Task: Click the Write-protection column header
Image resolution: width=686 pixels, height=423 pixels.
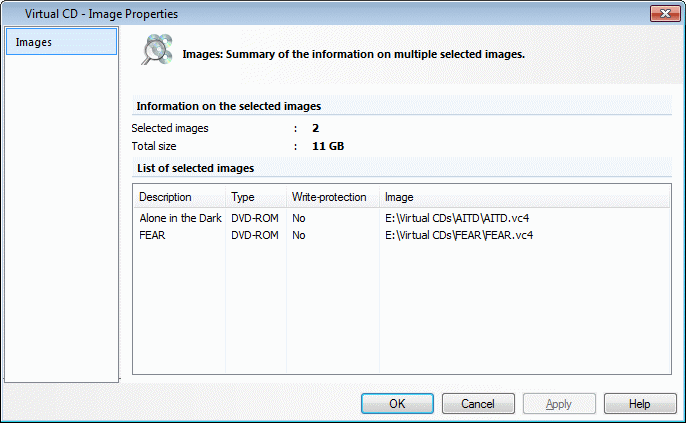Action: pos(329,197)
